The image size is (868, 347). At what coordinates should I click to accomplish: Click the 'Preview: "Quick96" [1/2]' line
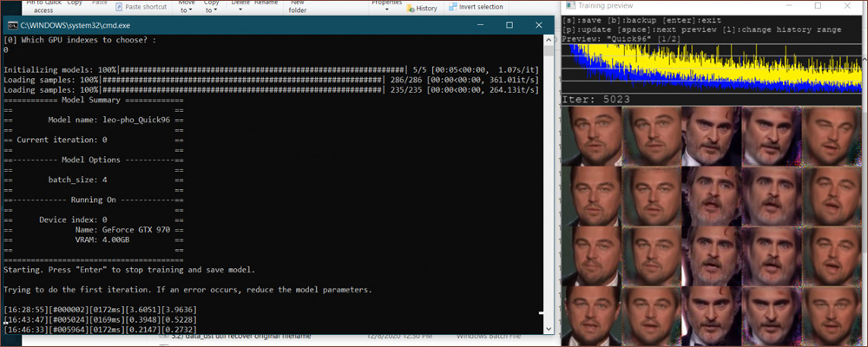point(623,39)
